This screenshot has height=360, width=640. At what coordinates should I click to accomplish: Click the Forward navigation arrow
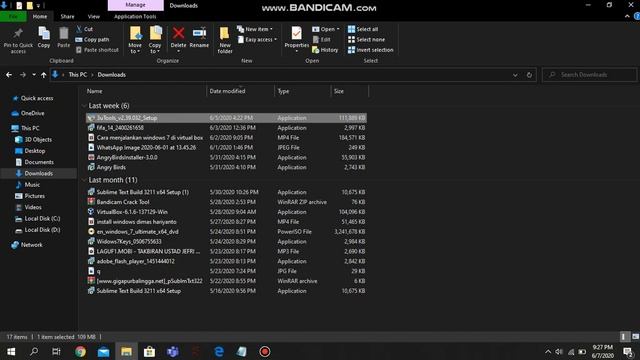point(23,75)
